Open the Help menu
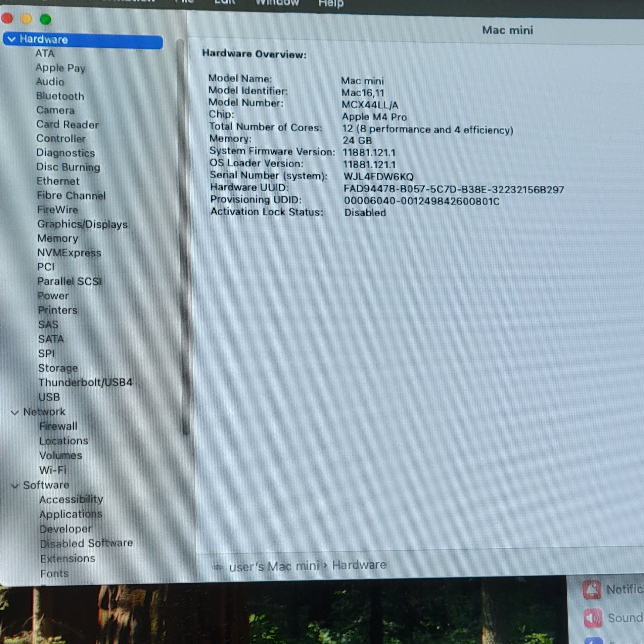The width and height of the screenshot is (644, 644). click(331, 3)
